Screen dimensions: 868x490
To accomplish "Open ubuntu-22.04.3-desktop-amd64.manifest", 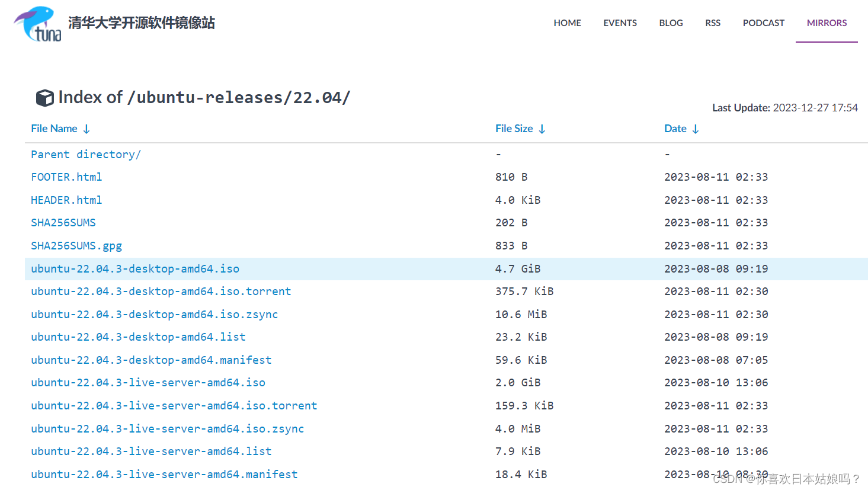I will point(151,360).
